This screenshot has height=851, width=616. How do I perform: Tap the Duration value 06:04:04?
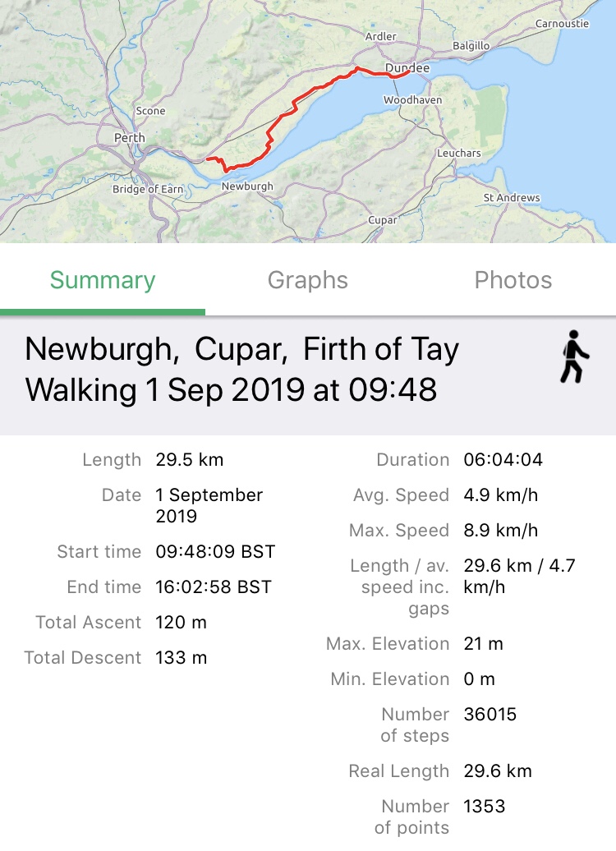[503, 460]
